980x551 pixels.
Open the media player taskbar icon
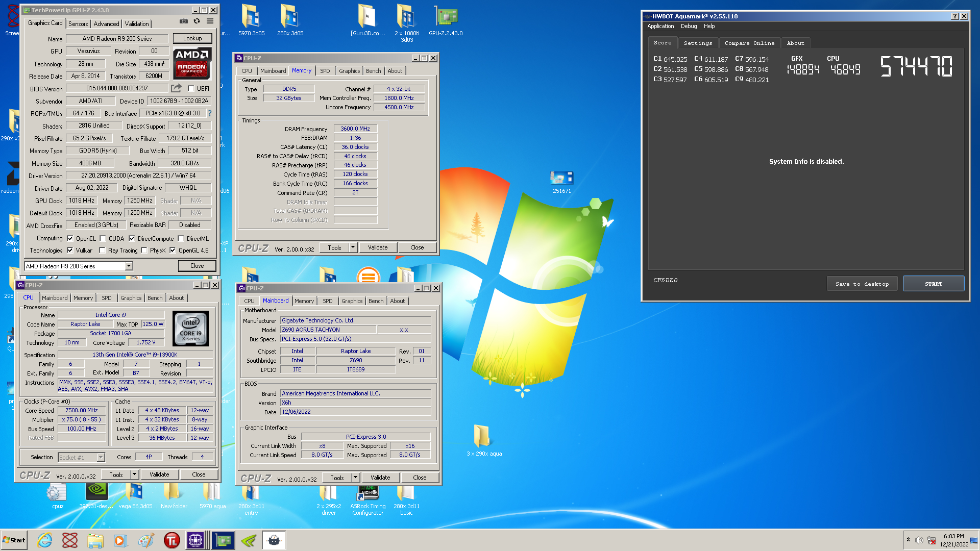click(x=120, y=540)
